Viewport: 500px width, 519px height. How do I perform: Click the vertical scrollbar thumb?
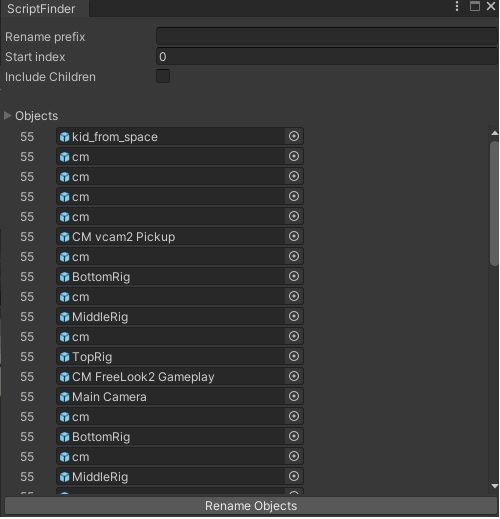click(x=494, y=204)
